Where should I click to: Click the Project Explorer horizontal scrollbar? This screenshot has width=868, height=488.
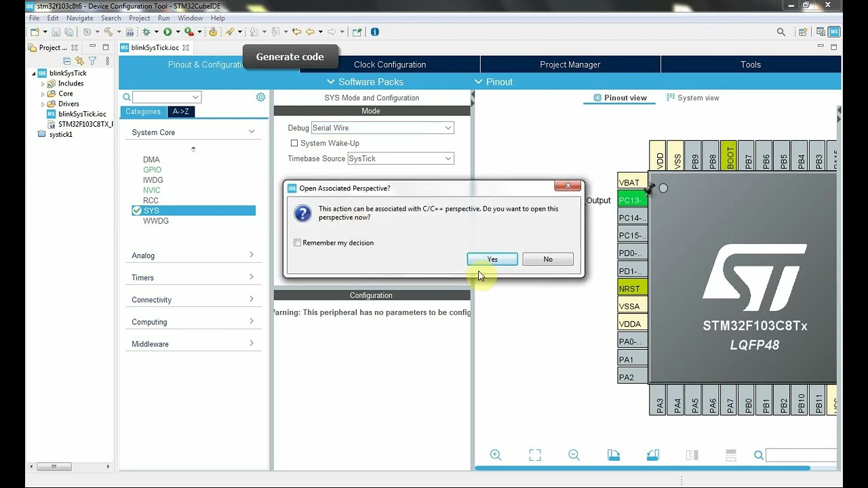(54, 466)
